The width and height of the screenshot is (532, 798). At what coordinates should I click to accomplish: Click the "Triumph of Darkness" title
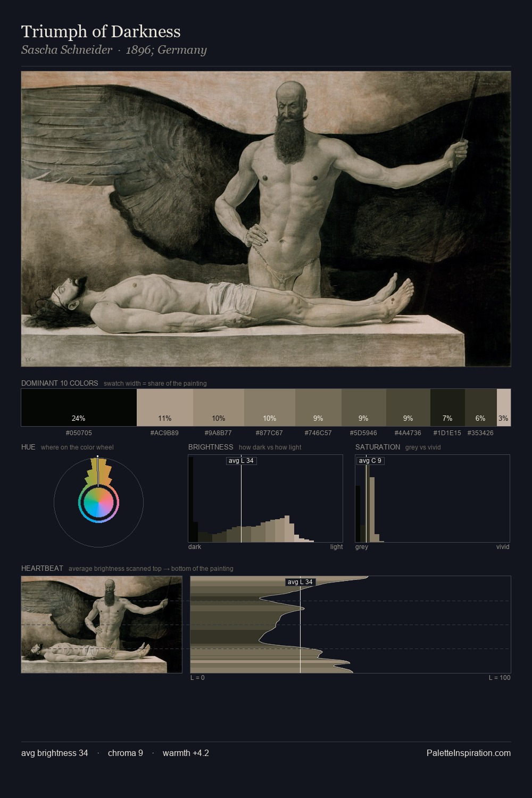(x=101, y=31)
